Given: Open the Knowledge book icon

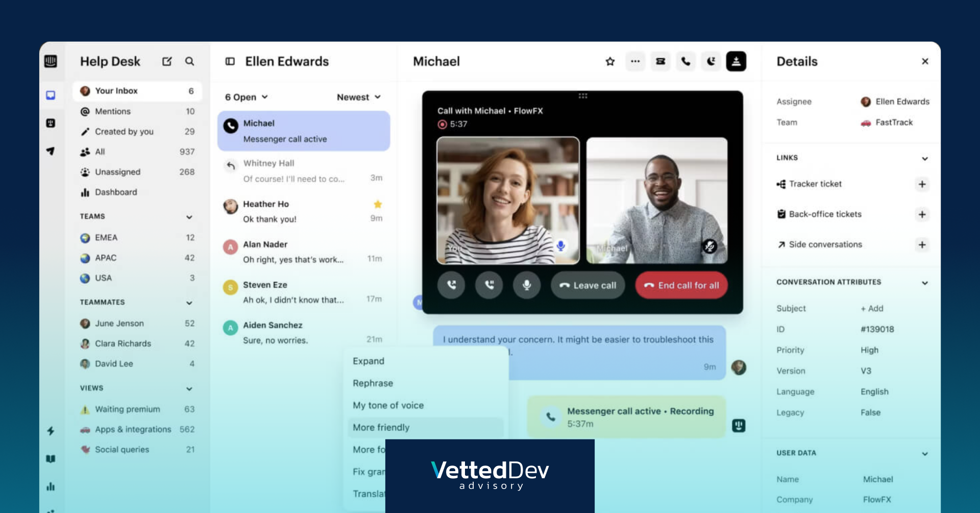Looking at the screenshot, I should point(51,459).
